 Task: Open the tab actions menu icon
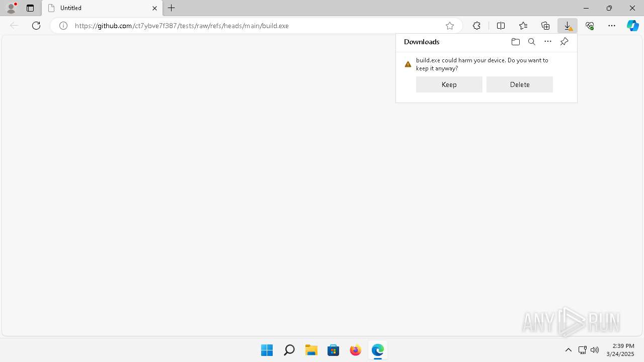pos(30,8)
